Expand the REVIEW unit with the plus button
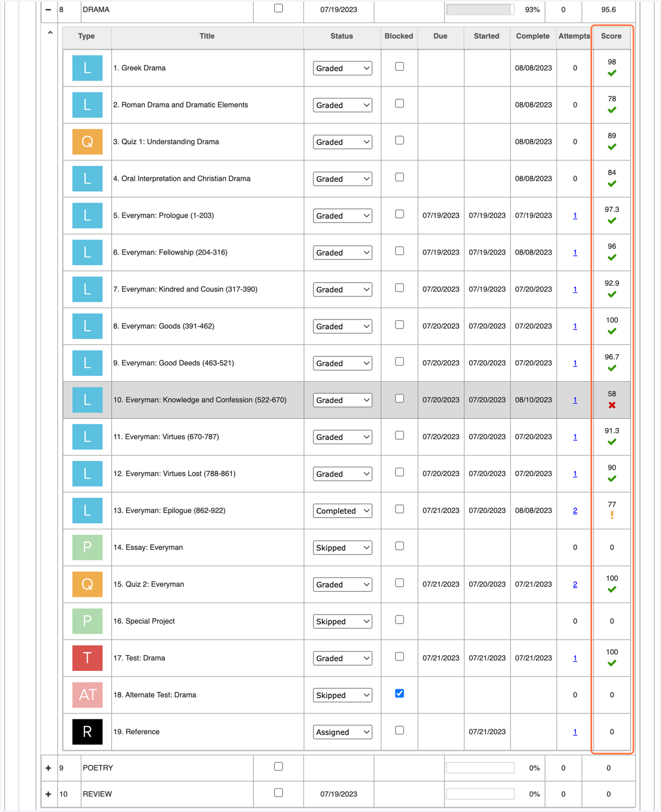 pos(48,794)
